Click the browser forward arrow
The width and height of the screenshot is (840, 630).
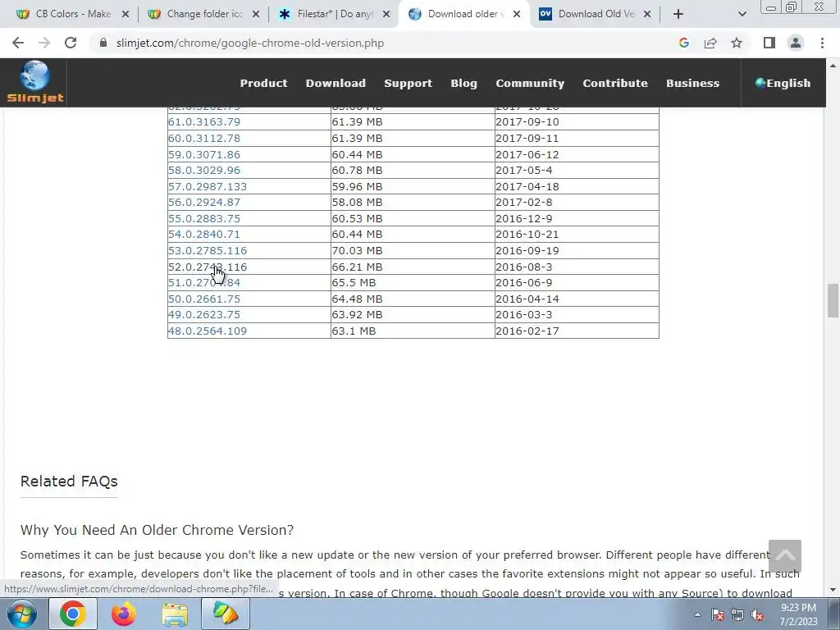(x=44, y=43)
